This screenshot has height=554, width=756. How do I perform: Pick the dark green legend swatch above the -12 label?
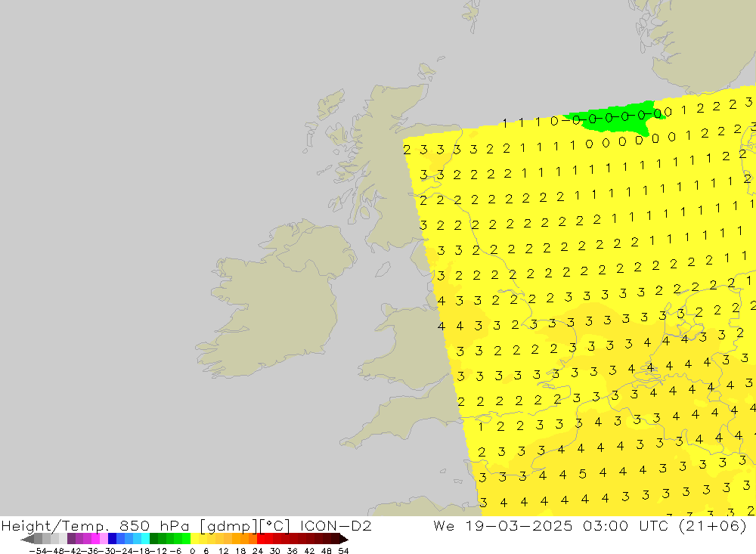[x=153, y=539]
